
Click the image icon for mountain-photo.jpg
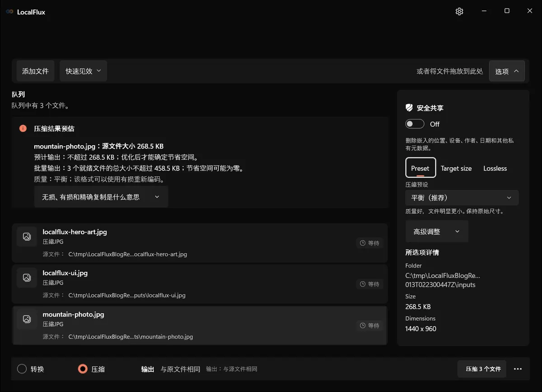click(x=27, y=319)
